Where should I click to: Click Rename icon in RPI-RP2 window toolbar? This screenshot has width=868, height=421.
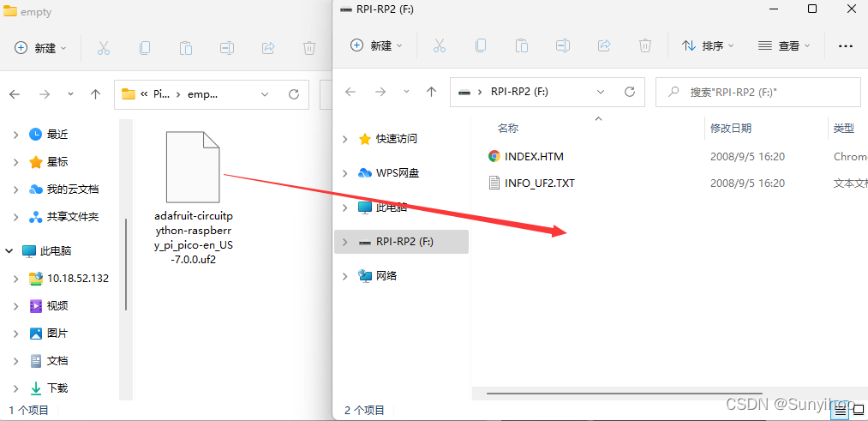point(562,46)
